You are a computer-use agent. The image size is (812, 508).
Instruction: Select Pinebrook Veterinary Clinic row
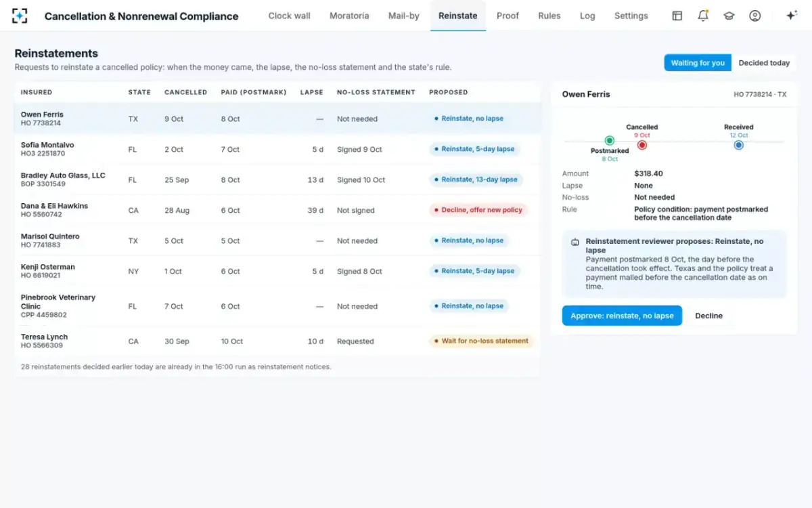pos(277,306)
